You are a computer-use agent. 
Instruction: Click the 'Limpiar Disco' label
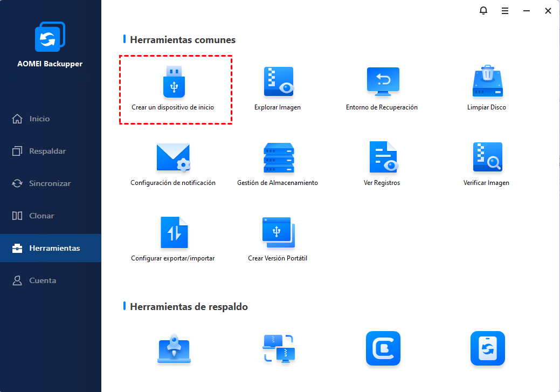click(486, 107)
